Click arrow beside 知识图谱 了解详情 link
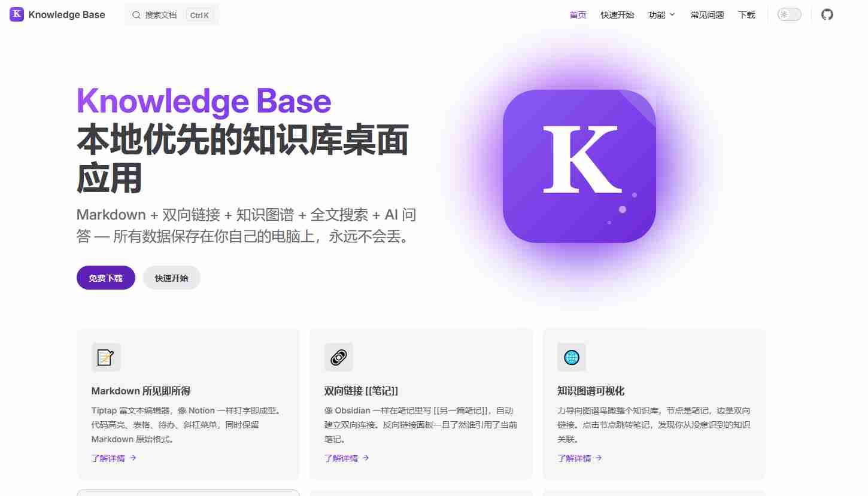 [599, 458]
